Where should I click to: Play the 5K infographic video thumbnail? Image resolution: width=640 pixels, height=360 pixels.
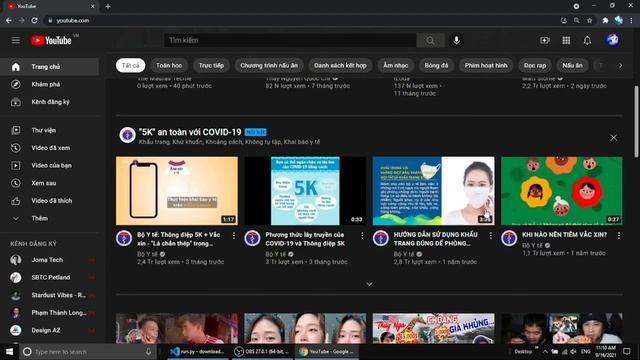[305, 191]
